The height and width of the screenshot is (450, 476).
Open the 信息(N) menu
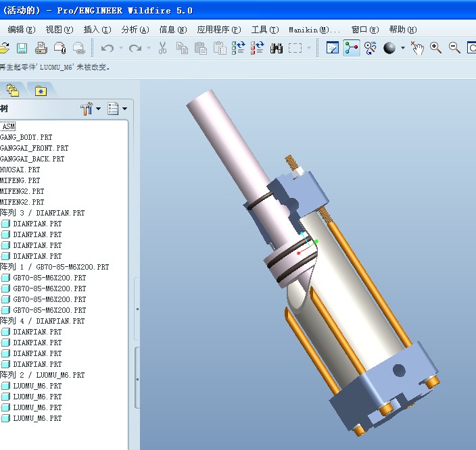point(172,30)
